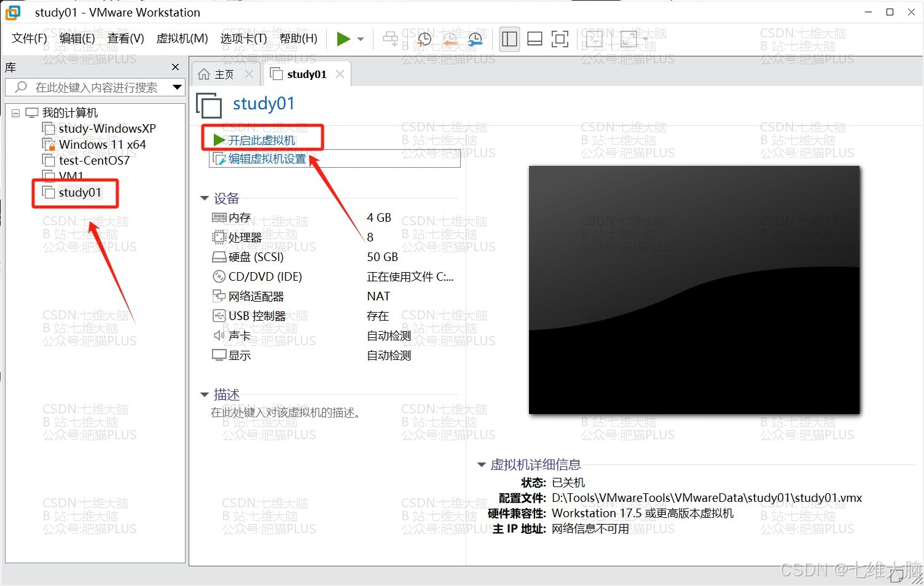This screenshot has height=586, width=924.
Task: Close the 库 library panel
Action: point(176,67)
